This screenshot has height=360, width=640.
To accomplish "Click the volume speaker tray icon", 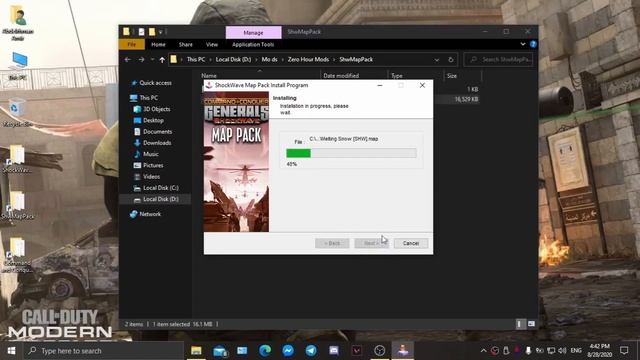I will pos(562,350).
